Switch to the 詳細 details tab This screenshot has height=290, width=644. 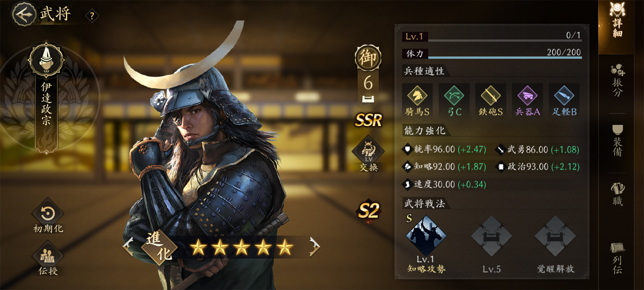(x=621, y=21)
